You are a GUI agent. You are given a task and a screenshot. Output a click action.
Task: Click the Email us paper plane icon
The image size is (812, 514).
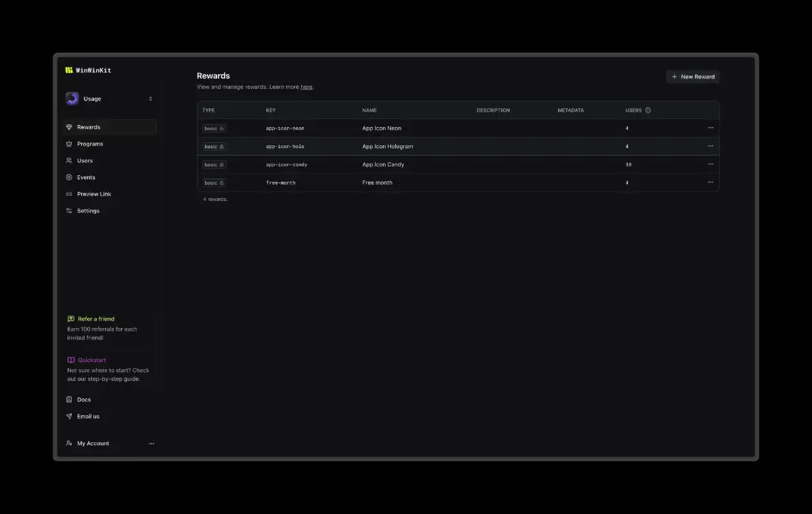click(69, 416)
